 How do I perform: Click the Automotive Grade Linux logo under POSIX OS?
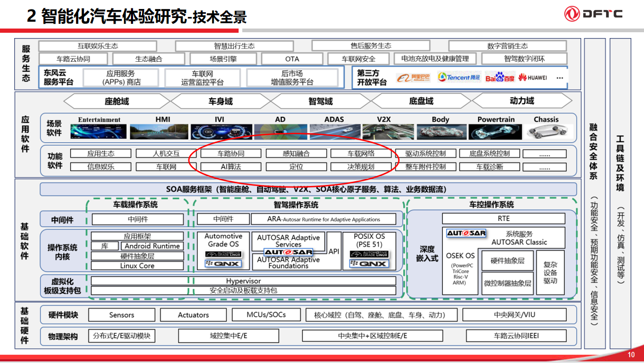click(370, 254)
